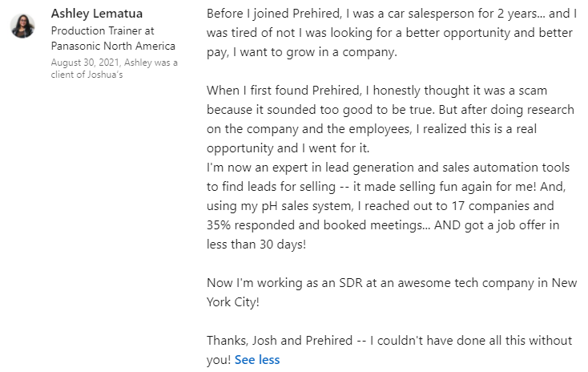Click the 'Now I'm working as an SDR' line
The width and height of the screenshot is (588, 372).
[x=391, y=283]
